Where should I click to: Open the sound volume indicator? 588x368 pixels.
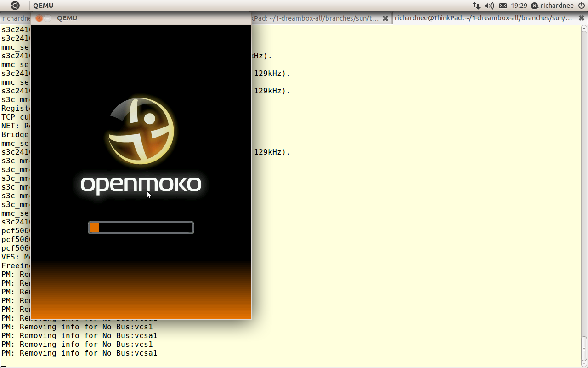489,6
